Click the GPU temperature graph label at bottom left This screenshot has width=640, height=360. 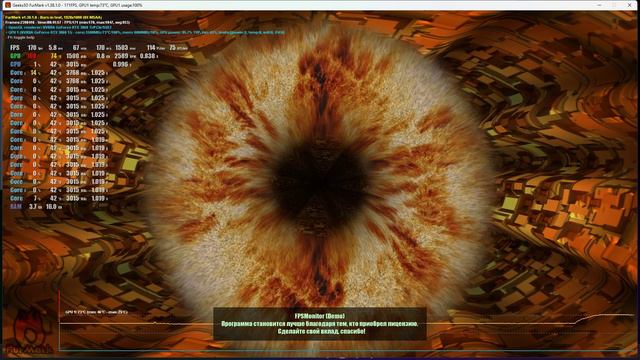click(96, 312)
